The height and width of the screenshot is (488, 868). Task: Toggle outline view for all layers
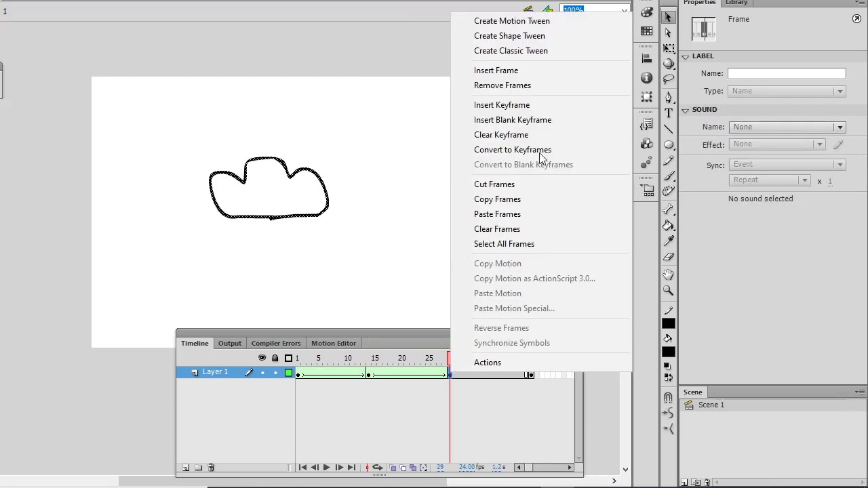tap(288, 358)
